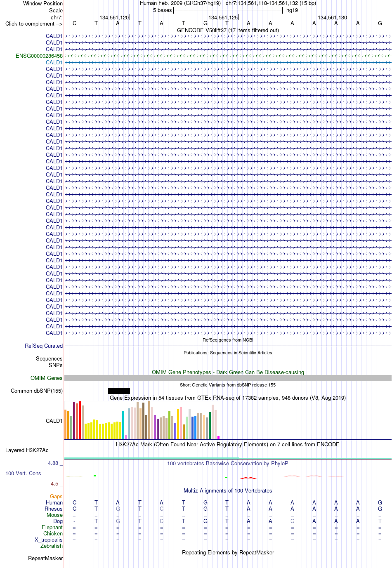Open 'Repeating Elements by RepeatMasker' title
Screen dimensions: 392x568
tap(228, 552)
